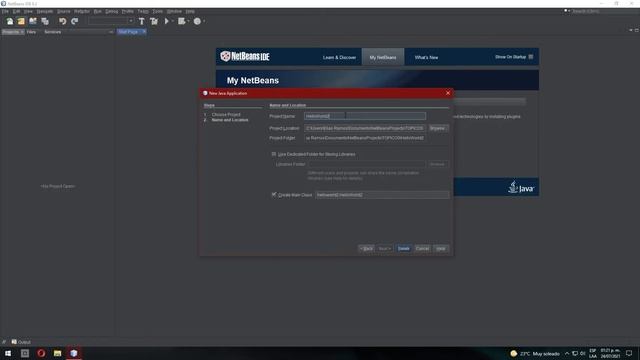640x360 pixels.
Task: Open the Output panel at bottom
Action: tap(21, 342)
